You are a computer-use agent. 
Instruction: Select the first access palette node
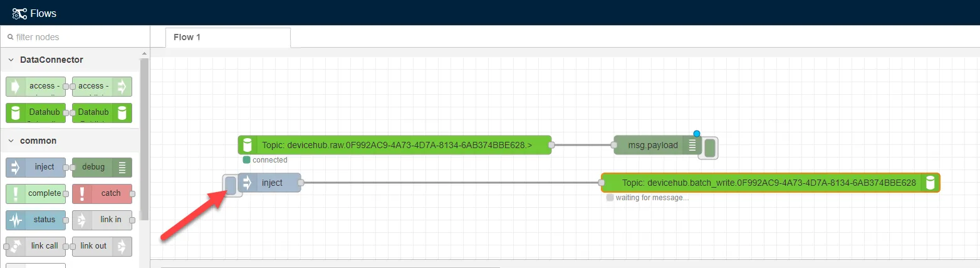click(36, 87)
